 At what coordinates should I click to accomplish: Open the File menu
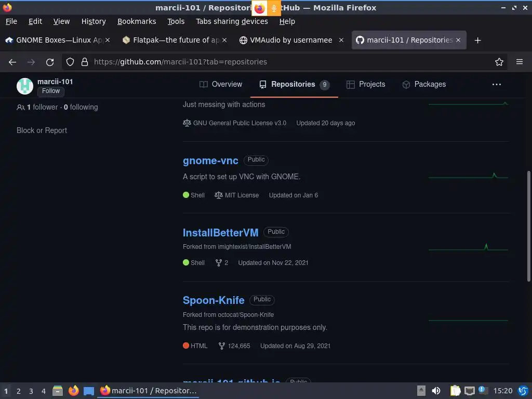(11, 21)
